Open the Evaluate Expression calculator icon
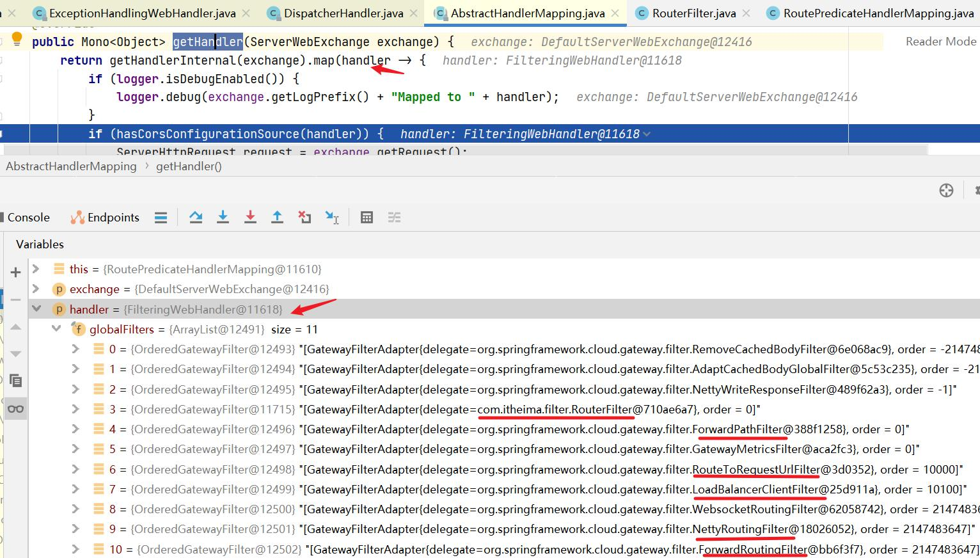The height and width of the screenshot is (558, 980). 367,218
